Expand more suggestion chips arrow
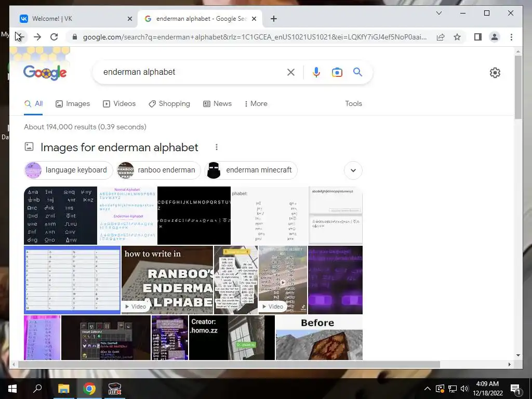532x399 pixels. [x=353, y=170]
